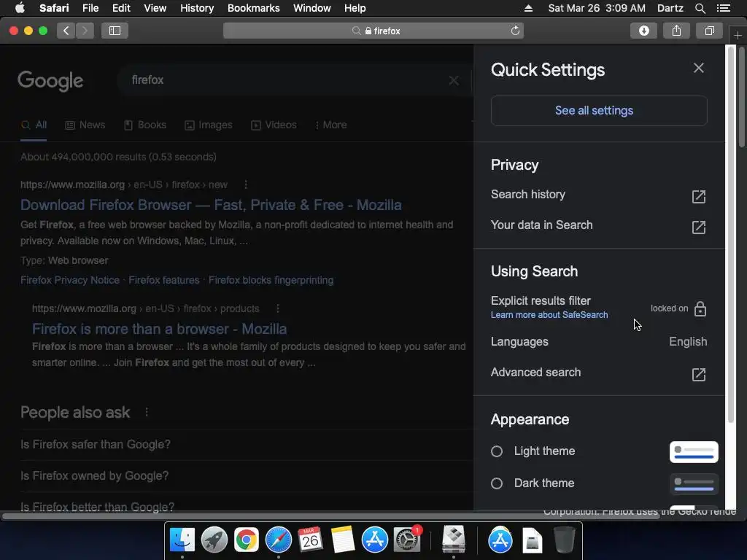Image resolution: width=747 pixels, height=560 pixels.
Task: Open the Bookmarks menu
Action: [253, 8]
